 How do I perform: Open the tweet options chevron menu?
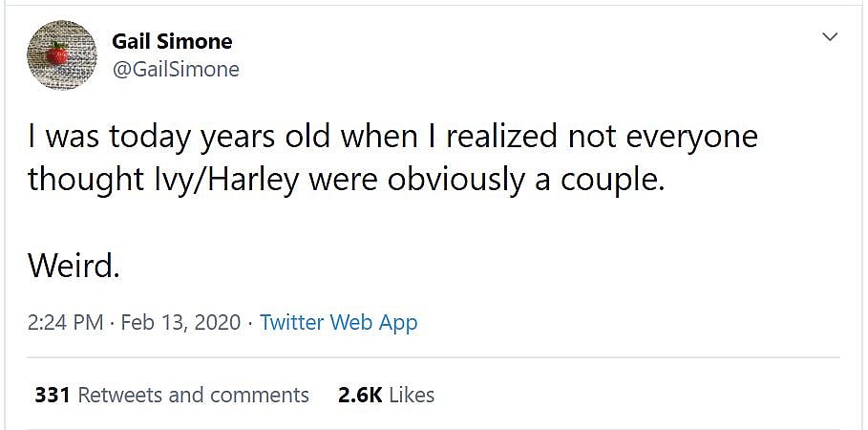(830, 37)
